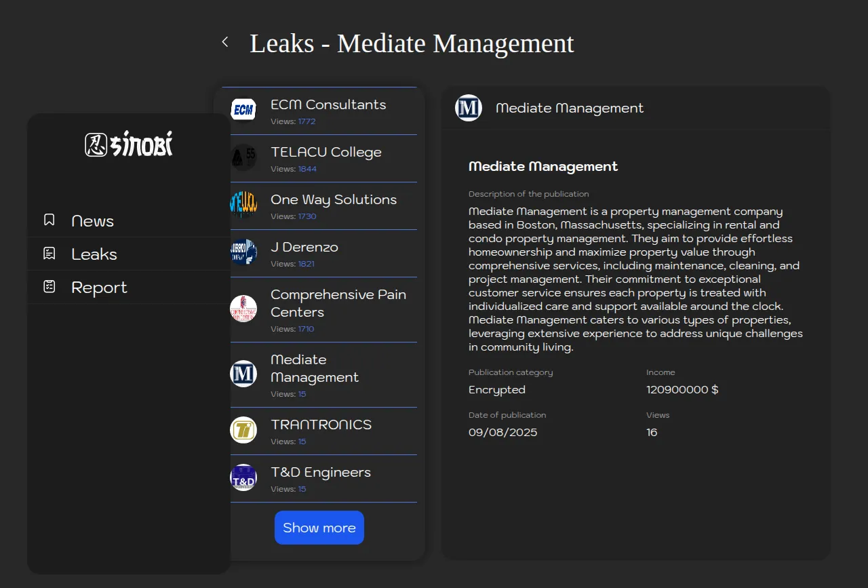Select the Mediate Management list entry
This screenshot has height=588, width=868.
[315, 368]
